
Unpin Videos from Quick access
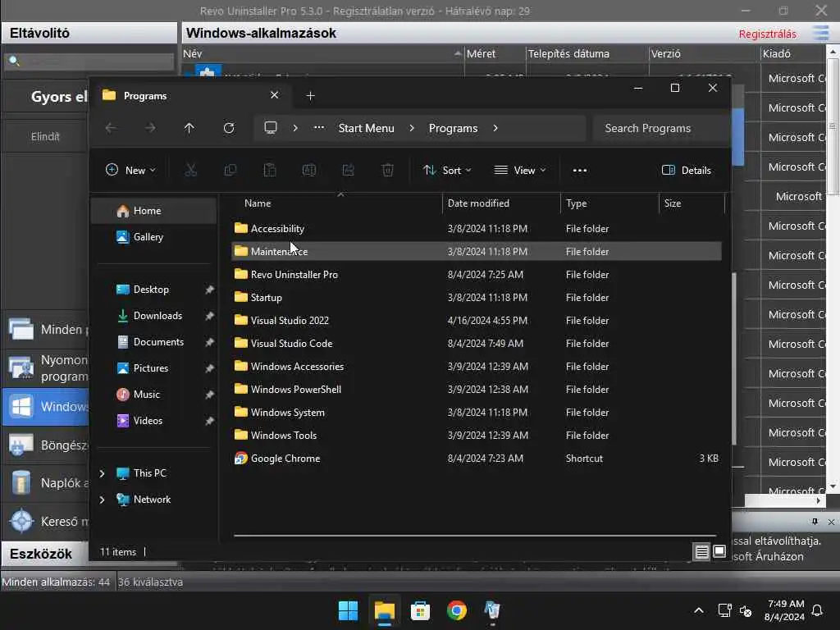209,421
